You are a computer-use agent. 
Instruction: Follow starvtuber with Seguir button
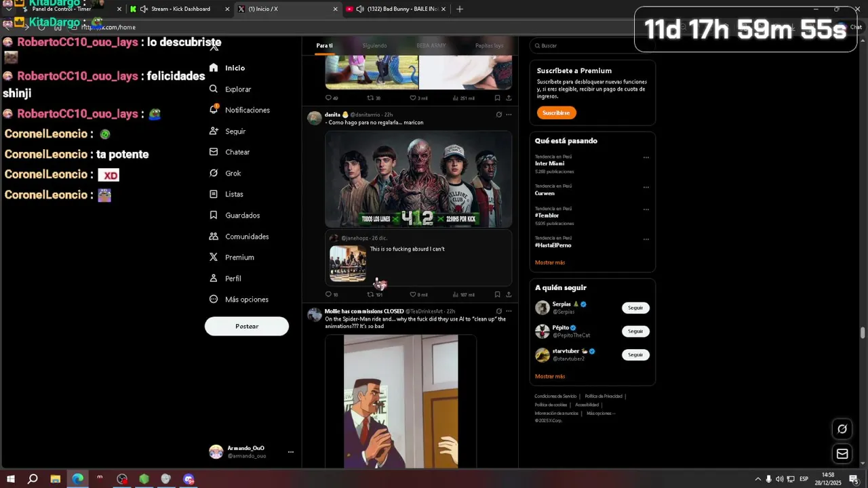(x=635, y=354)
